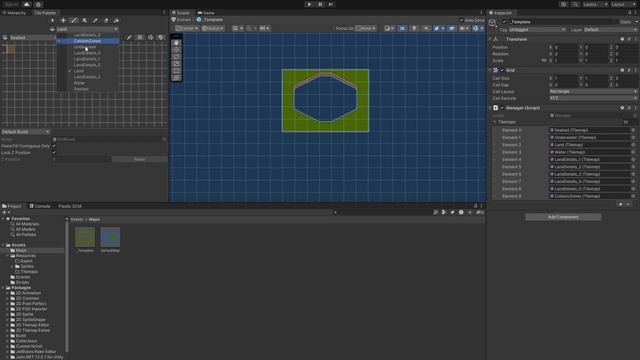Switch to the Game tab
This screenshot has width=640, height=360.
point(207,13)
